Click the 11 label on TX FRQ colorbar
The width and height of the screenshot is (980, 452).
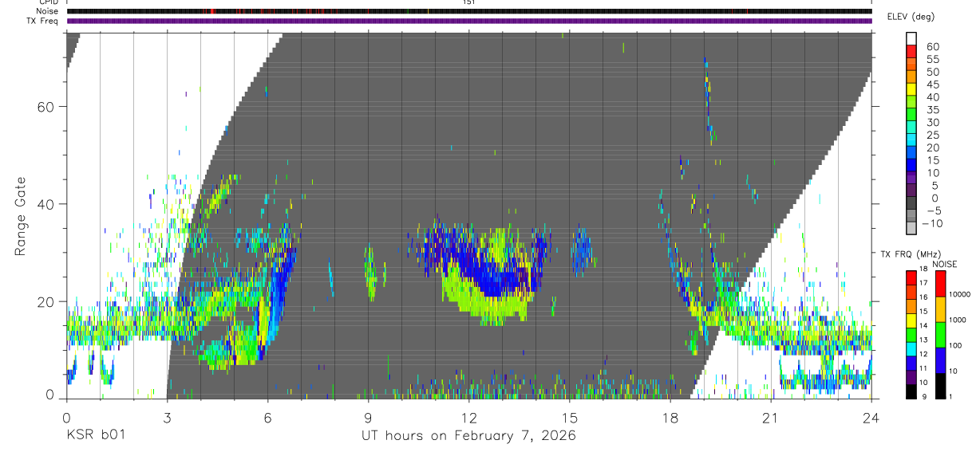[923, 368]
